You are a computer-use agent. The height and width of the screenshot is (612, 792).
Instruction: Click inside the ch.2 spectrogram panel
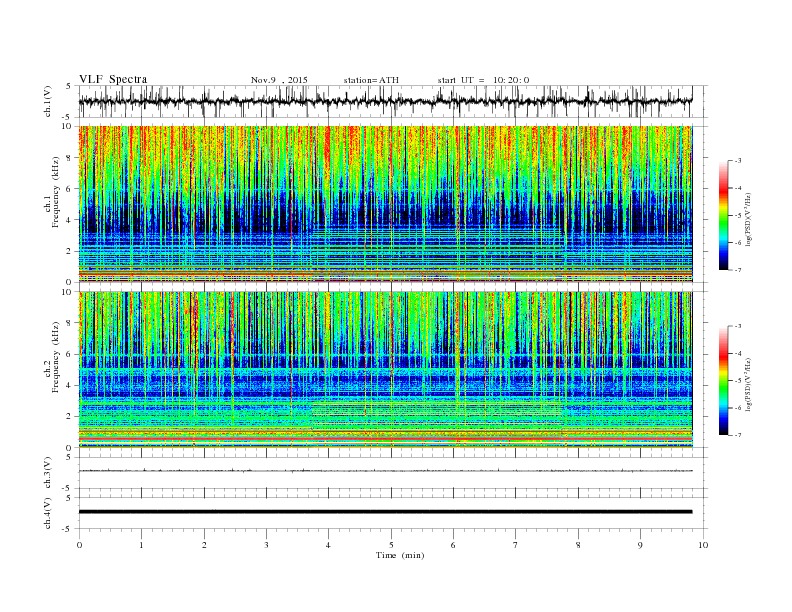(386, 370)
